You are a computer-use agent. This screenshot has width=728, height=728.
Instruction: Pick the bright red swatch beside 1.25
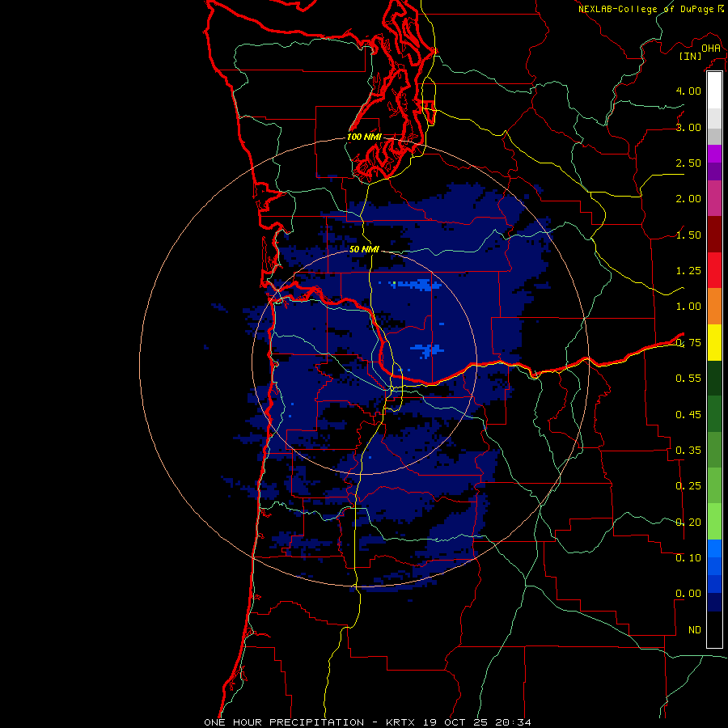coord(714,270)
